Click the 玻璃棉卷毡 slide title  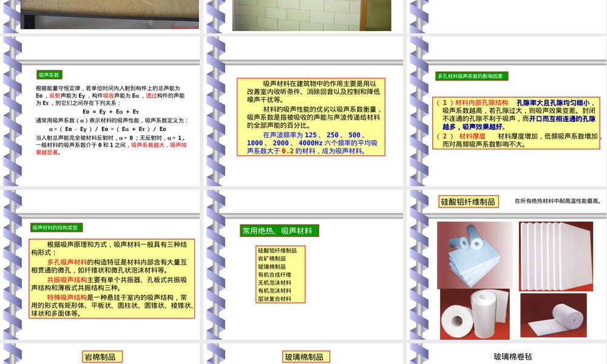513,356
